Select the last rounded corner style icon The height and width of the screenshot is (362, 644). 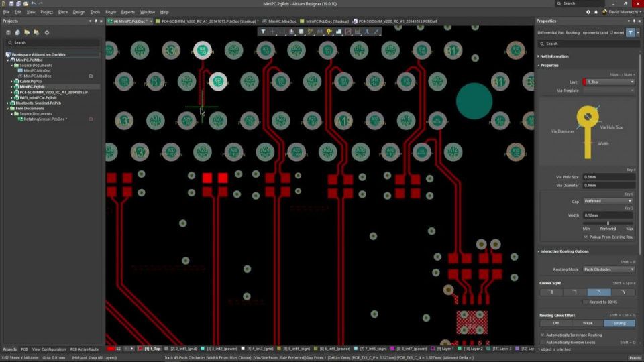(x=623, y=292)
